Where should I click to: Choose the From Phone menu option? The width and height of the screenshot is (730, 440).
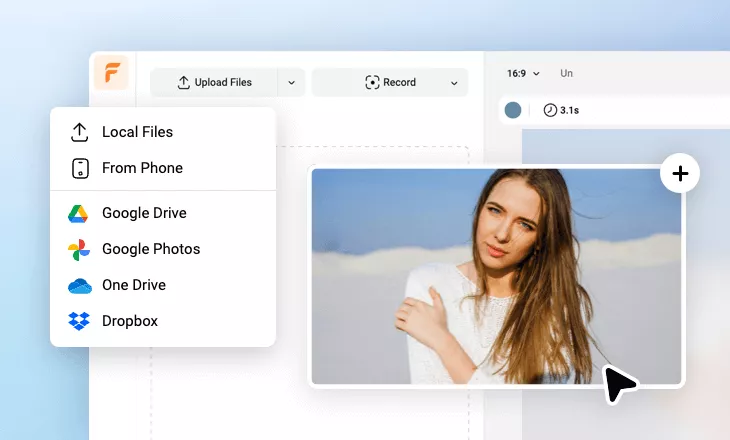tap(142, 168)
